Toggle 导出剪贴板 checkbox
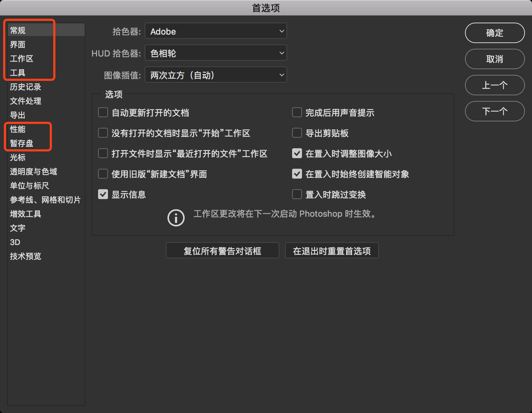 [x=297, y=133]
